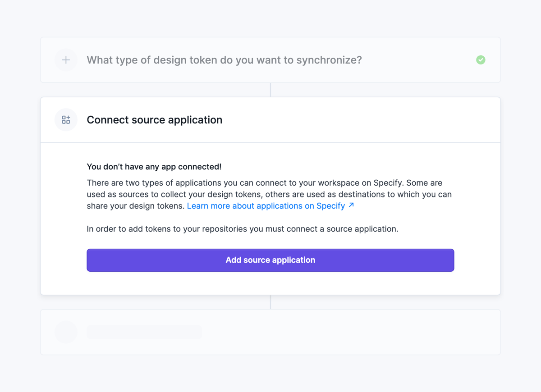This screenshot has height=392, width=541.
Task: Expand the grayed-out upcoming step card
Action: 270,332
